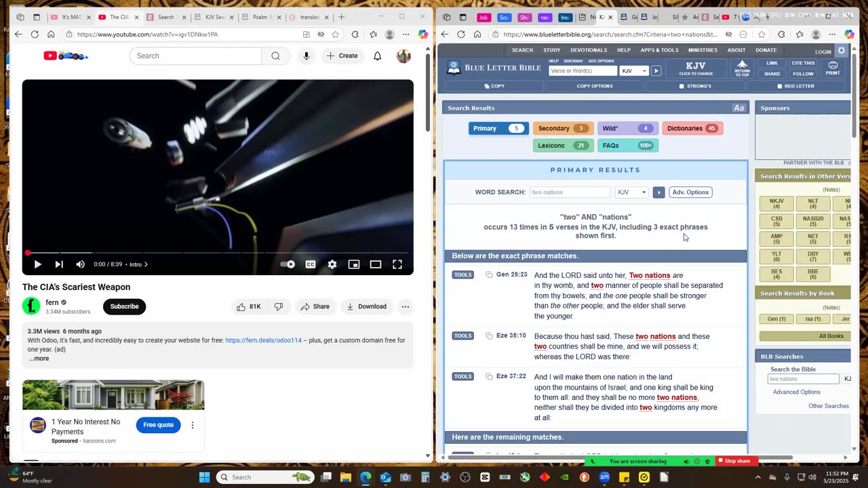
Task: Mute the YouTube player volume
Action: (80, 264)
